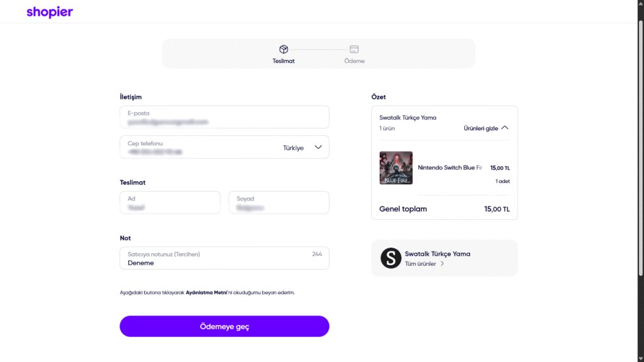Open the Türkiye country code dropdown

coord(303,148)
